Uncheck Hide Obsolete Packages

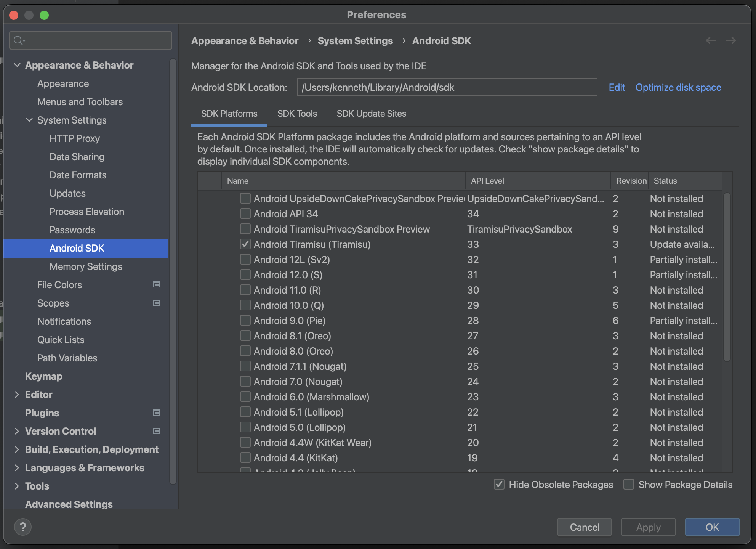coord(499,484)
